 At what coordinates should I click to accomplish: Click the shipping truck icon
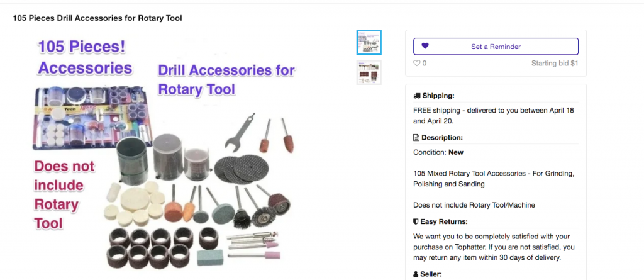[417, 96]
